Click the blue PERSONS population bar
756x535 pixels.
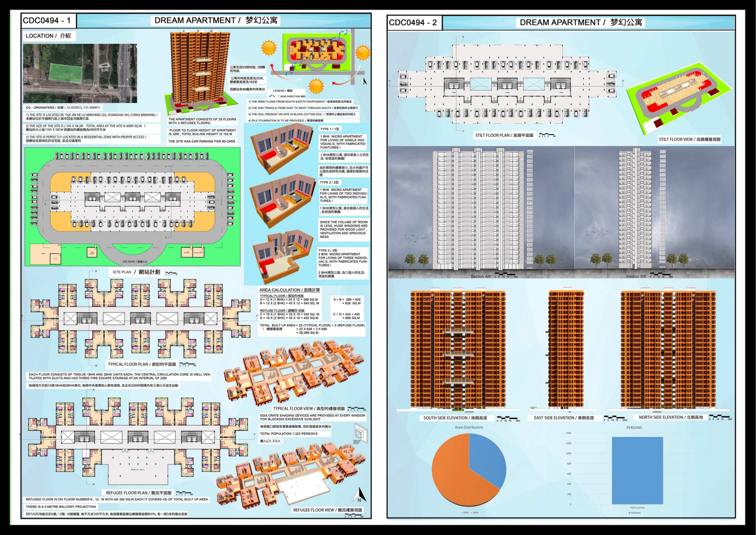(637, 470)
